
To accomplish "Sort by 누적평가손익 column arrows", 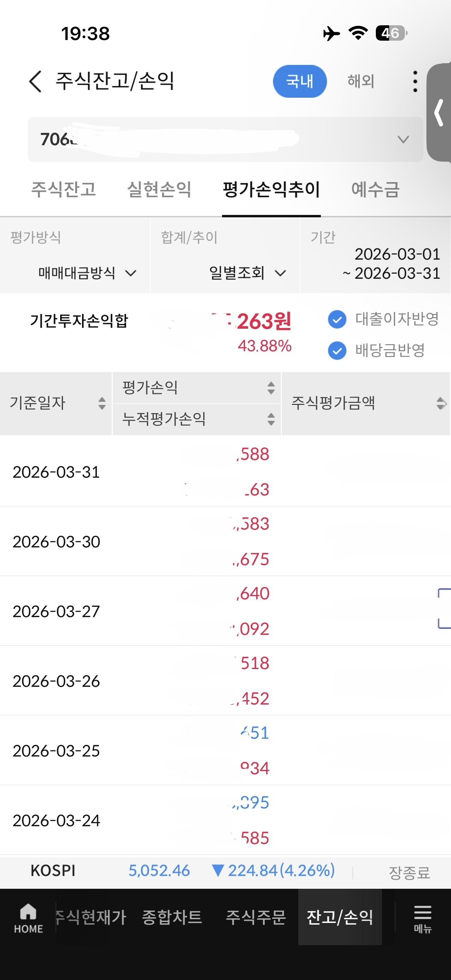I will coord(271,419).
